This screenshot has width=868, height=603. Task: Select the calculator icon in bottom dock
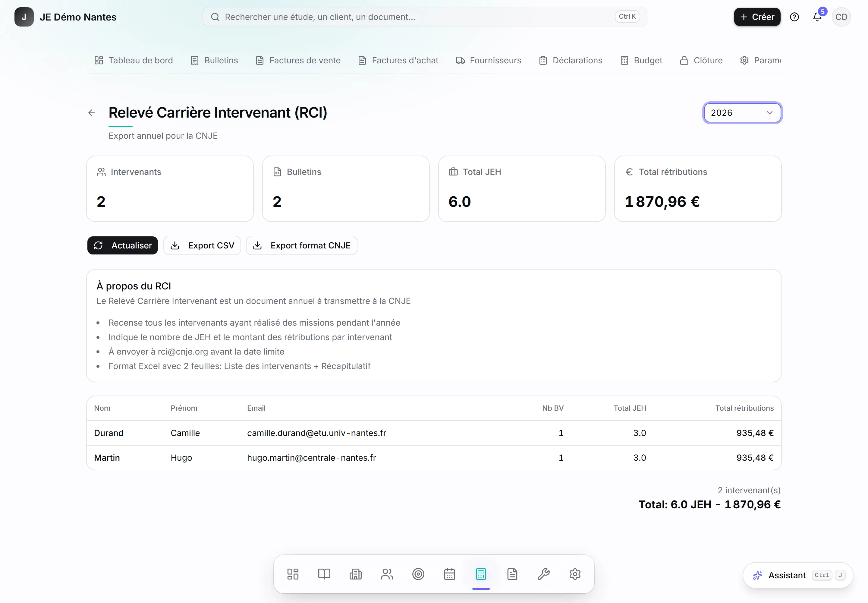(x=481, y=574)
